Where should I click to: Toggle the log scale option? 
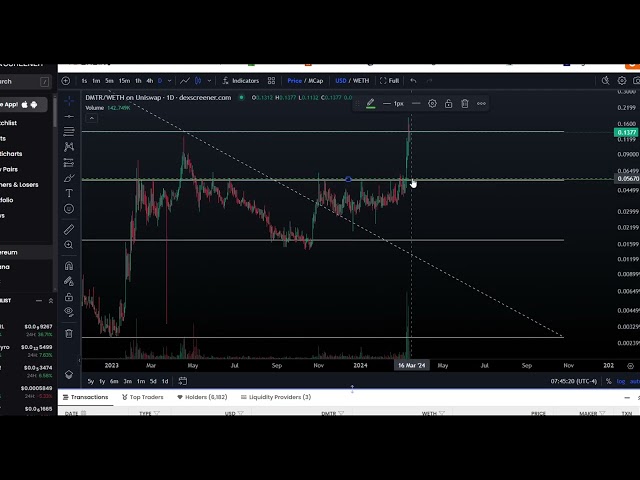tap(621, 381)
